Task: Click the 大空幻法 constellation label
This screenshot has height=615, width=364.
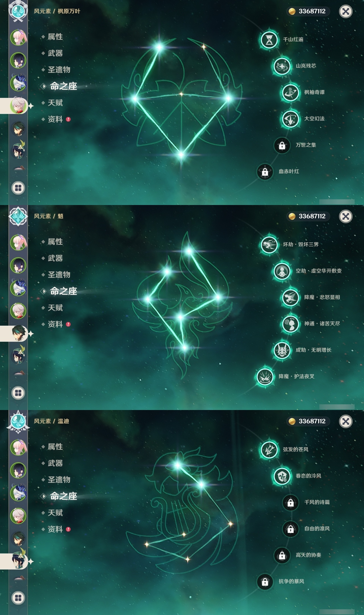Action: coord(314,119)
